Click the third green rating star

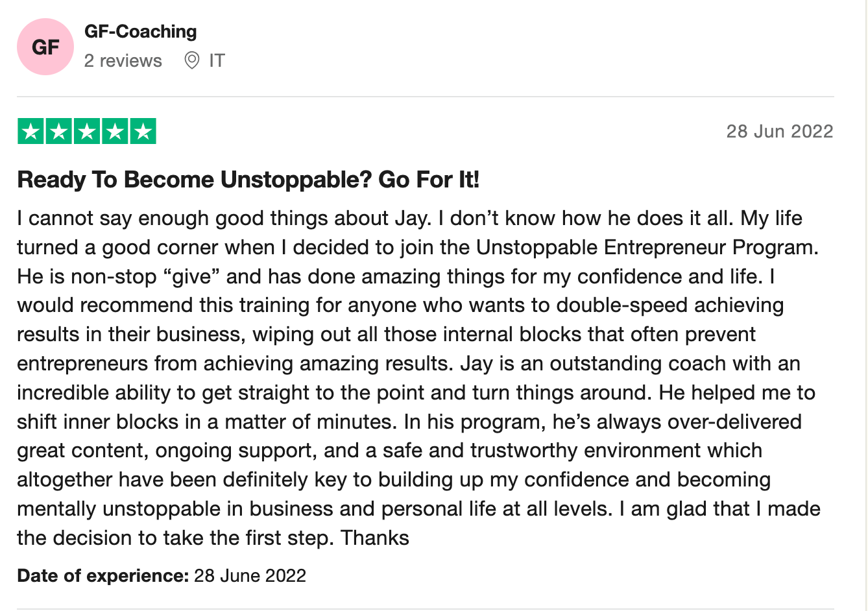(87, 131)
